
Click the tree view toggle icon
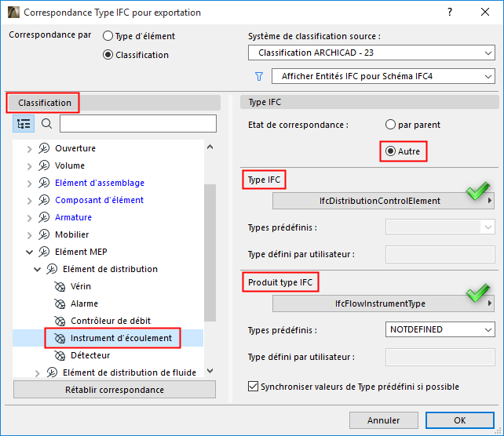point(24,124)
